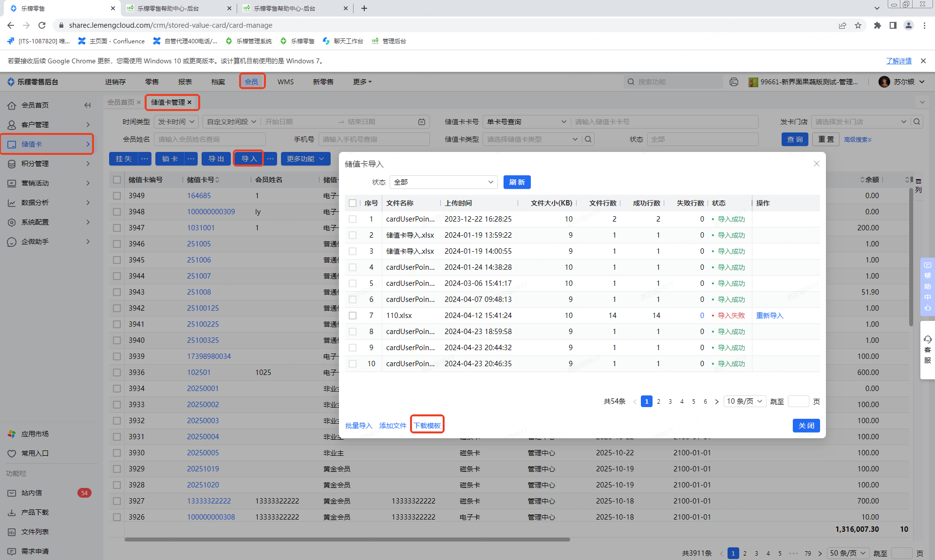
Task: Collapse the sidebar with arrow icon
Action: (87, 105)
